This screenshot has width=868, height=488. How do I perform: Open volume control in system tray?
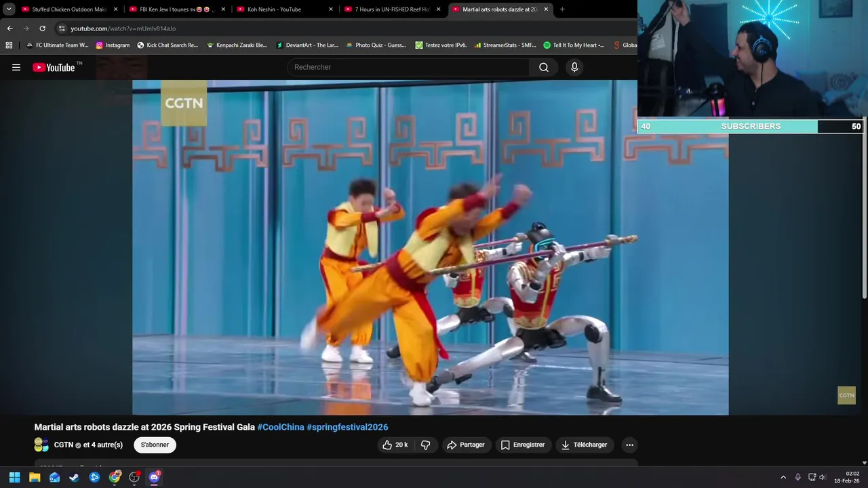pyautogui.click(x=823, y=477)
